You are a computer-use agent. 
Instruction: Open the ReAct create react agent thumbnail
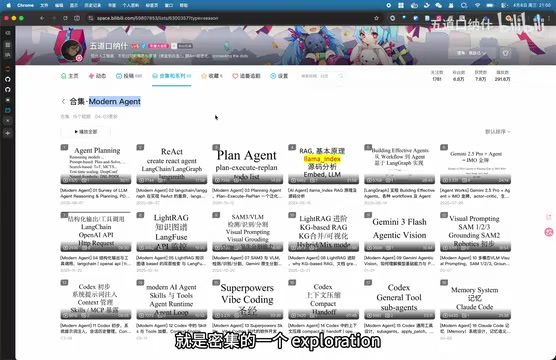tap(172, 164)
